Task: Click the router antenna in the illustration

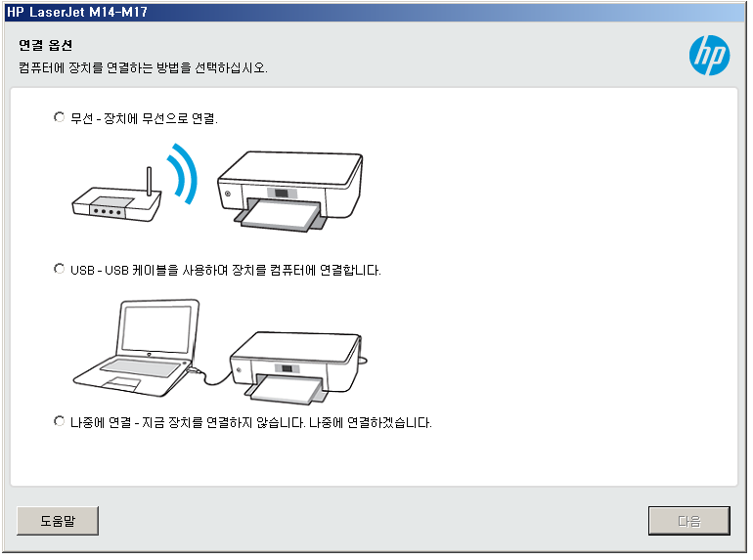Action: 149,181
